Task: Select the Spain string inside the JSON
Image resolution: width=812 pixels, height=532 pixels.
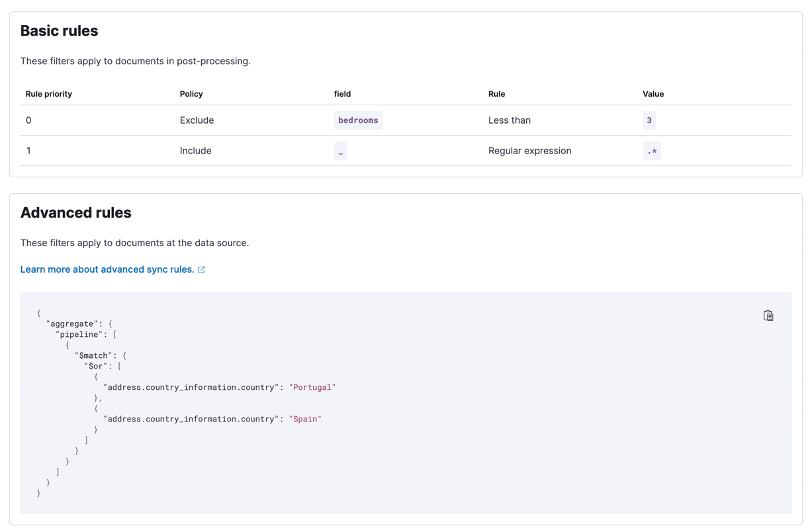Action: 305,419
